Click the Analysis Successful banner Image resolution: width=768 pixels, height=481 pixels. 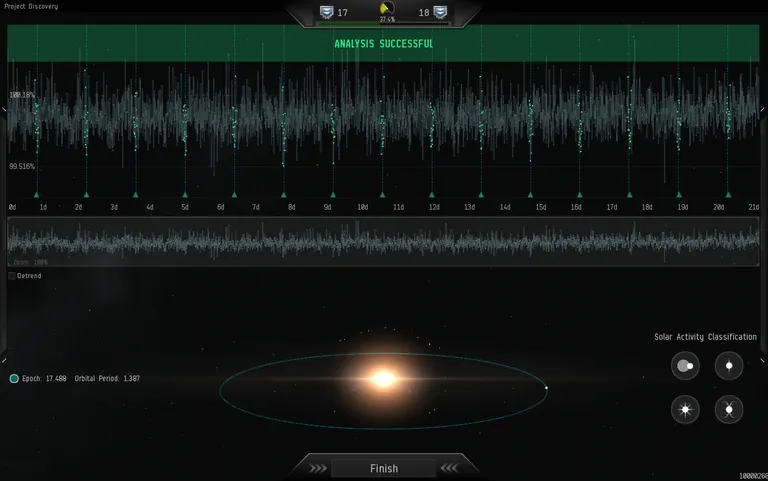(383, 44)
